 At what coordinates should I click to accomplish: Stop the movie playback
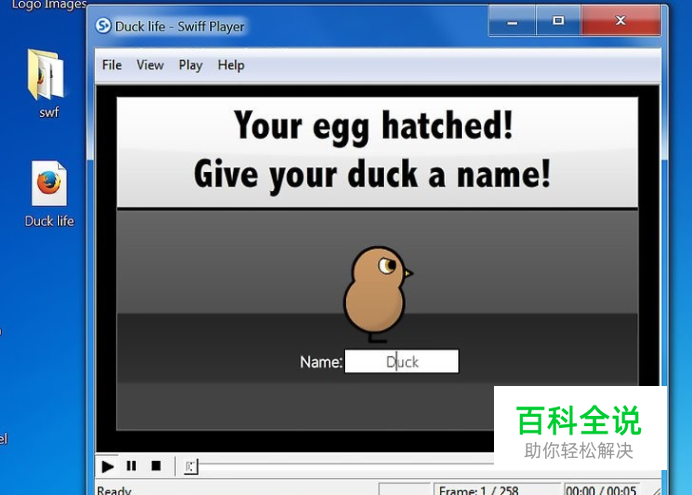(156, 466)
